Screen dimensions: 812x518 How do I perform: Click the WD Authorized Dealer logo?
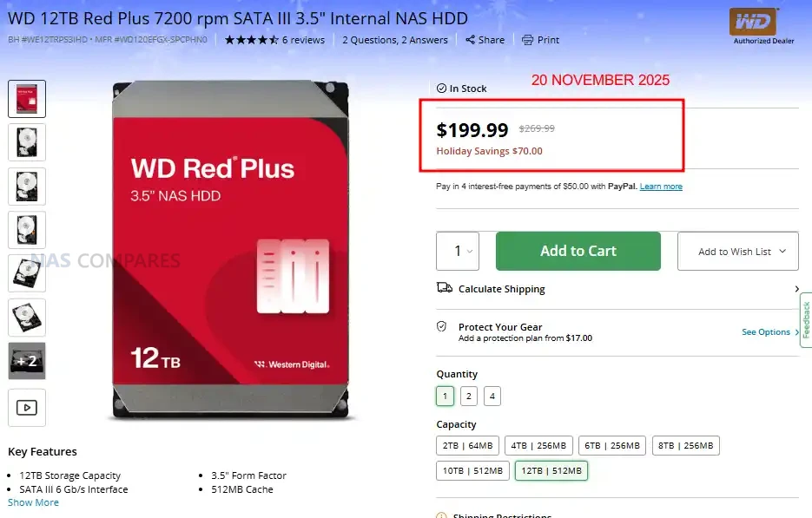tap(753, 24)
